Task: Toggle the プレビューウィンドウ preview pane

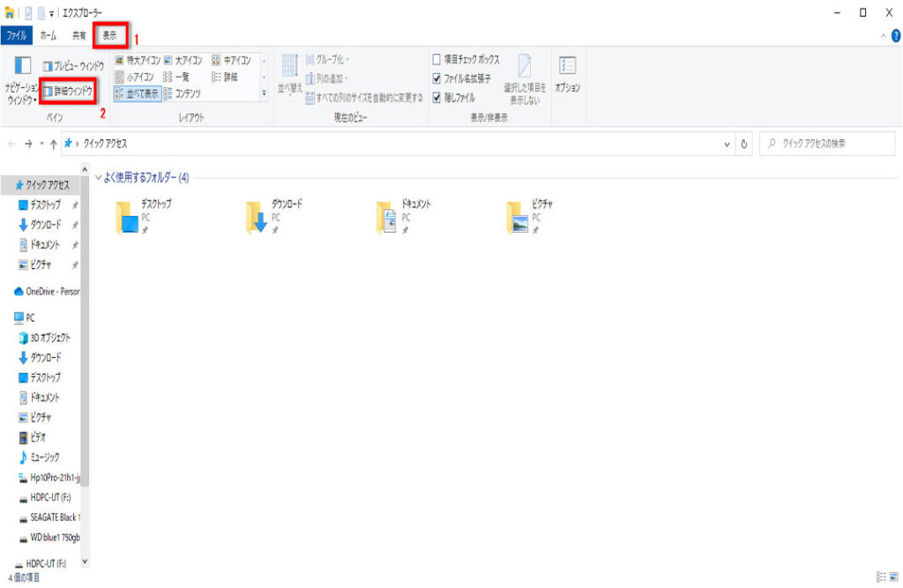Action: click(x=73, y=65)
